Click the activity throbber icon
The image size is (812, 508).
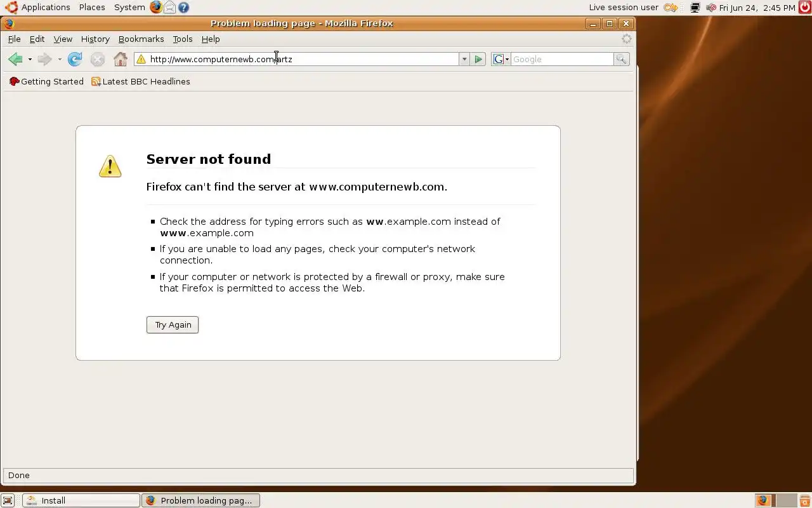626,39
